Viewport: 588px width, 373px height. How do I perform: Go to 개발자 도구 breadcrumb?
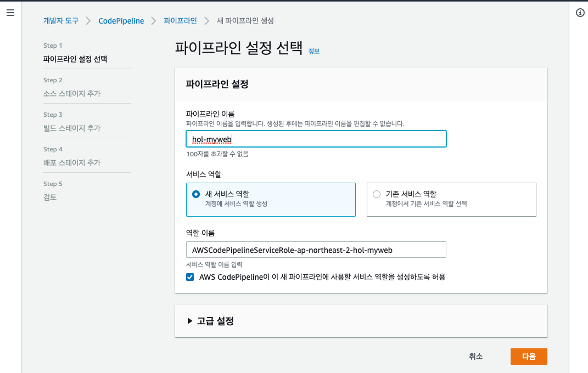pyautogui.click(x=61, y=21)
